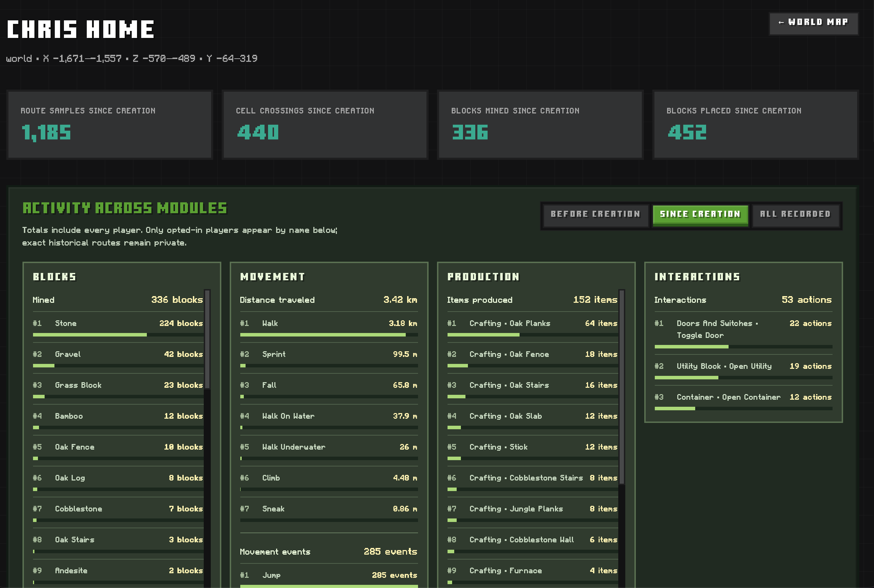The width and height of the screenshot is (874, 588).
Task: Open the Route Samples Since Creation card
Action: 110,125
